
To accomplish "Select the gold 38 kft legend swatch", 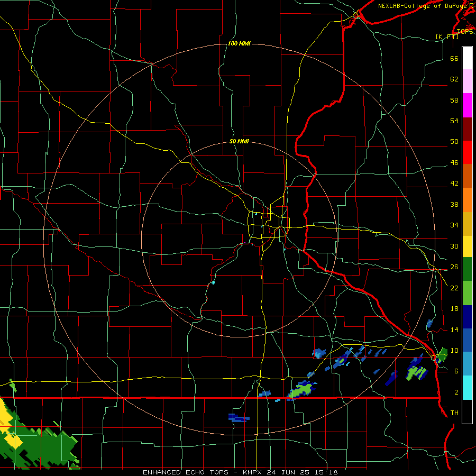I will (467, 224).
